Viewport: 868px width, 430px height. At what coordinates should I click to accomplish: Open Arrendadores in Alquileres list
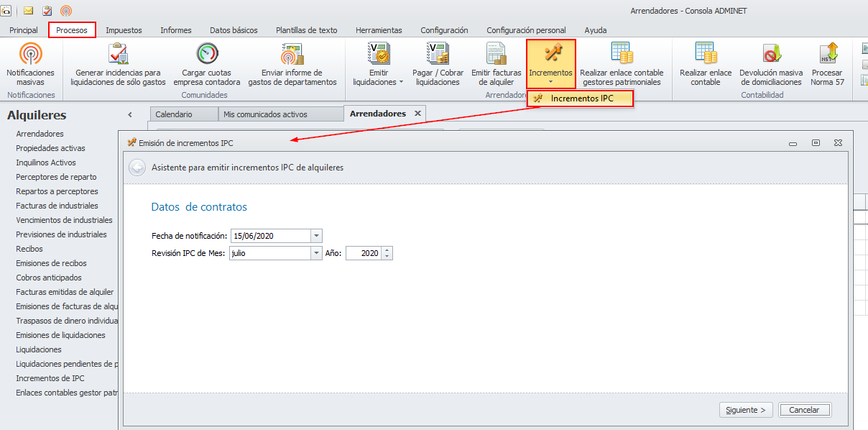[x=40, y=134]
